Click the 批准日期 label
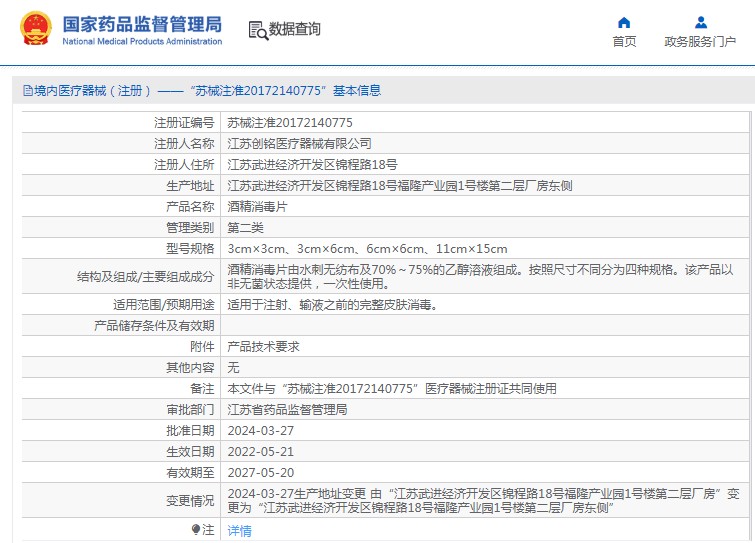This screenshot has height=543, width=755. click(190, 431)
